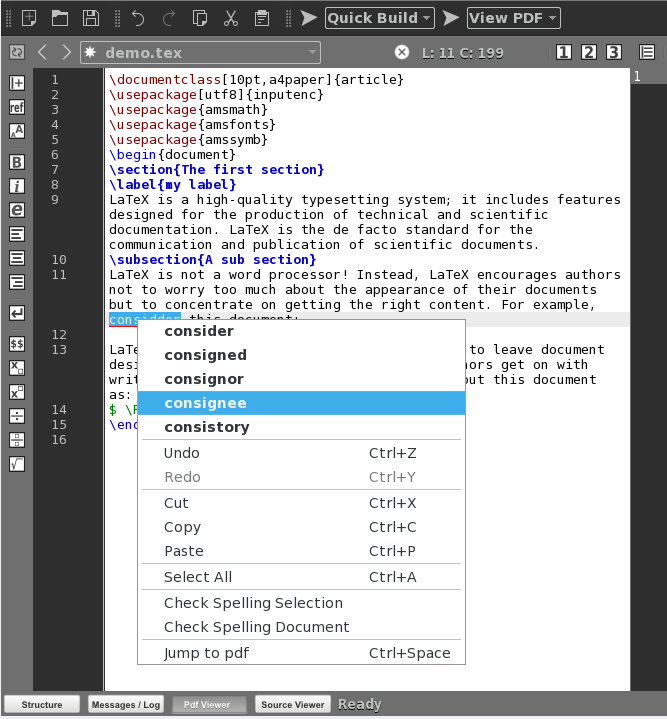Select "Check Spelling Document" in context menu
This screenshot has width=667, height=719.
[257, 627]
